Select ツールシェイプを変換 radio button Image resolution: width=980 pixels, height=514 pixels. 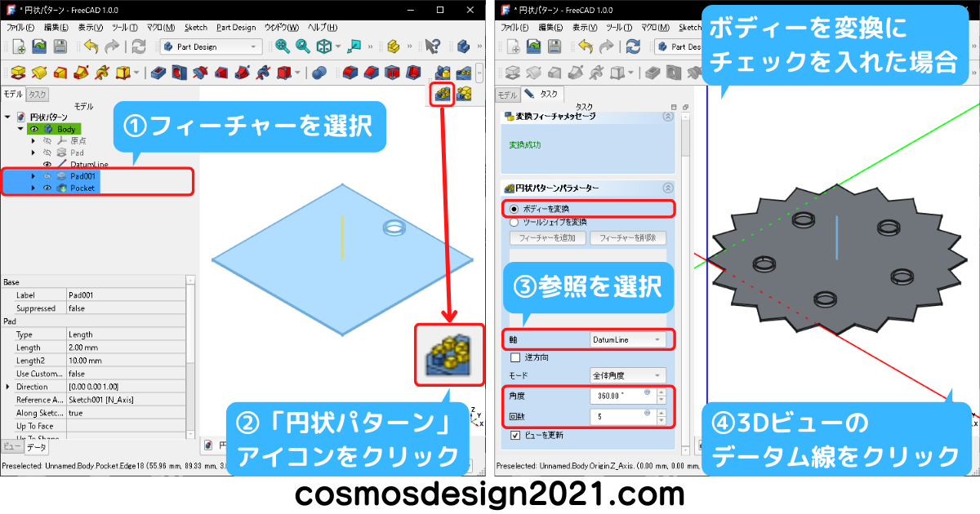[514, 221]
